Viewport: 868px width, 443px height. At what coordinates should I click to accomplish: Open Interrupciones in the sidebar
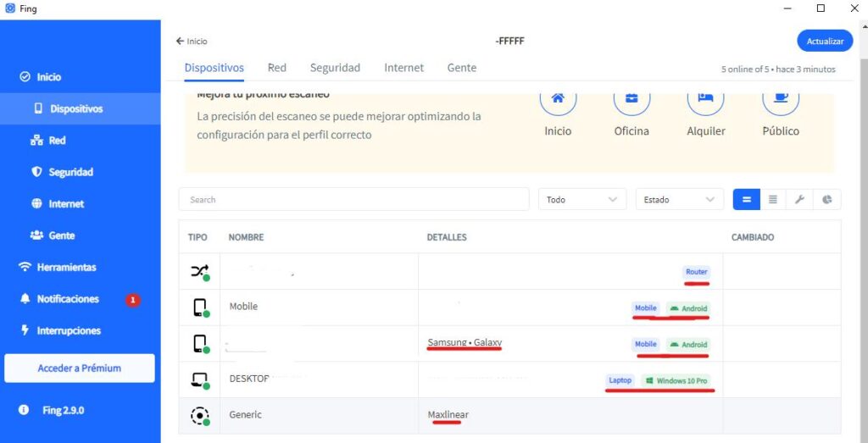(60, 330)
